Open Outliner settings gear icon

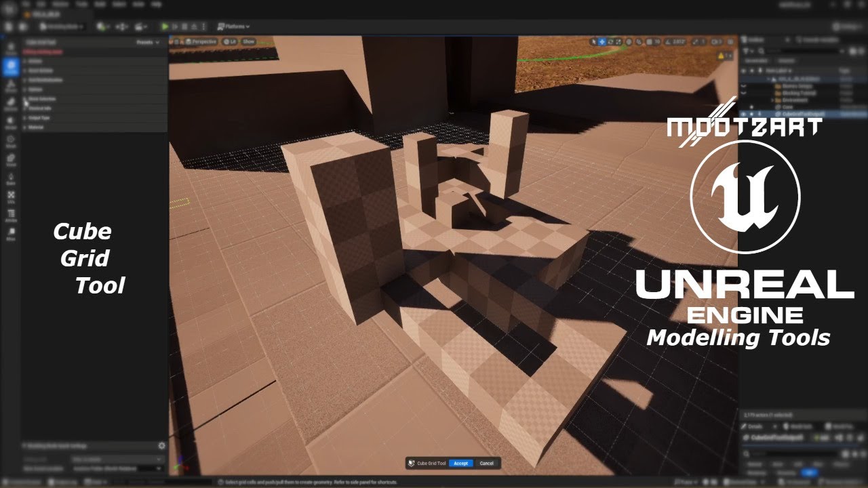(861, 52)
